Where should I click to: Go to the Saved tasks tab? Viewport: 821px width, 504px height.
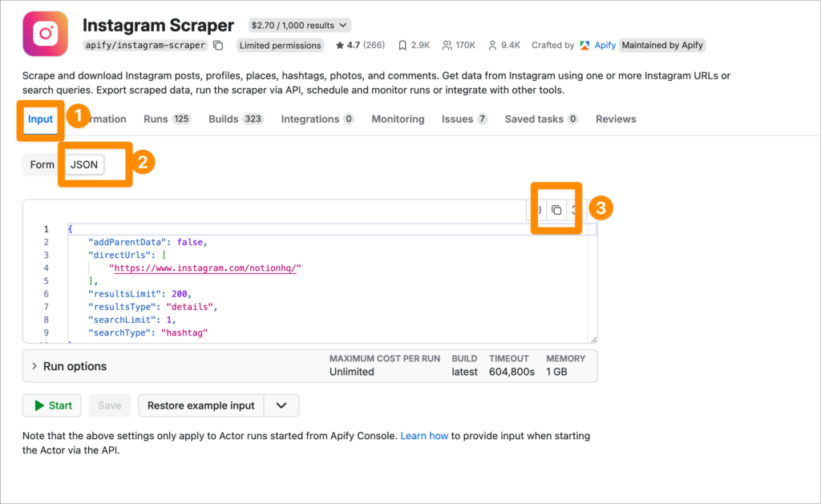point(540,119)
